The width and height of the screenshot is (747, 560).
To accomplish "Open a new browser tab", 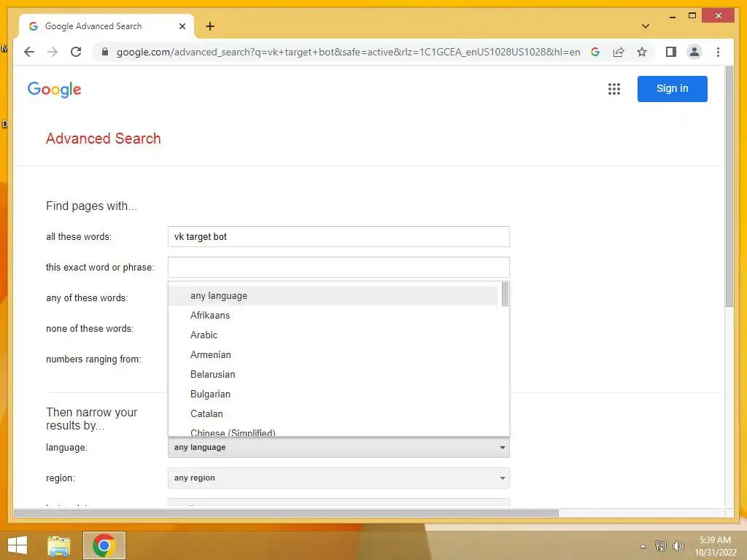I will pos(210,26).
